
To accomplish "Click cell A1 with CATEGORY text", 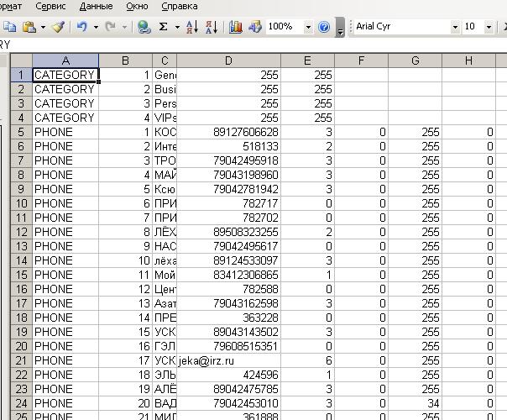I will [65, 75].
